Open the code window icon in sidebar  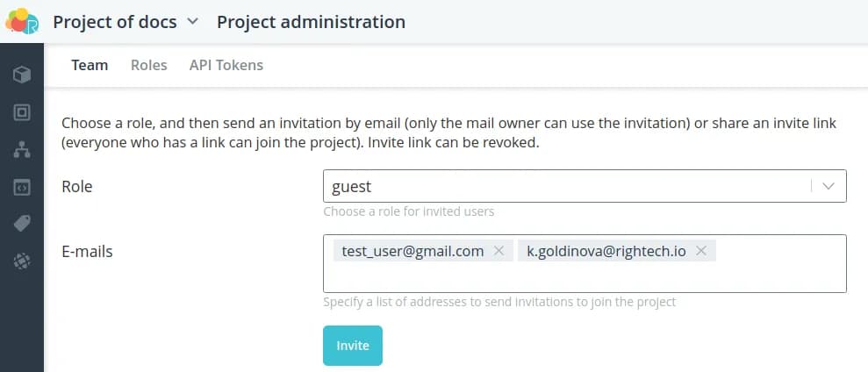click(22, 187)
